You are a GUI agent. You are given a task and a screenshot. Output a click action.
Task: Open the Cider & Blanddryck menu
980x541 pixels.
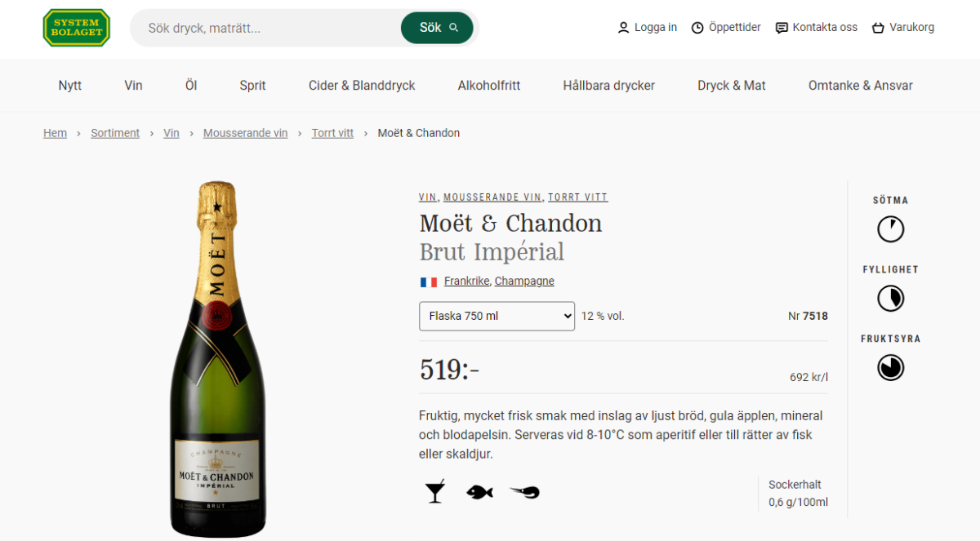[362, 86]
